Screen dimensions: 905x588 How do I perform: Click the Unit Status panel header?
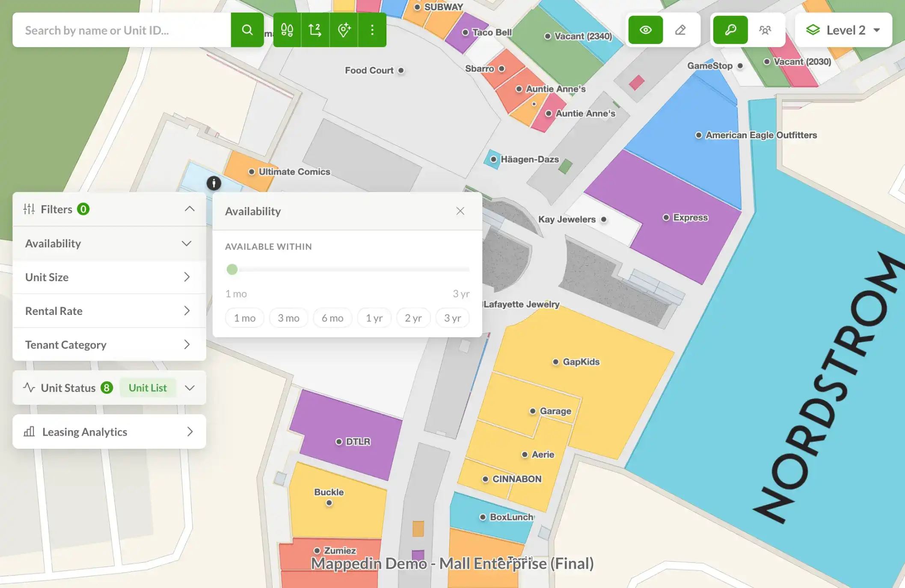[x=109, y=388]
